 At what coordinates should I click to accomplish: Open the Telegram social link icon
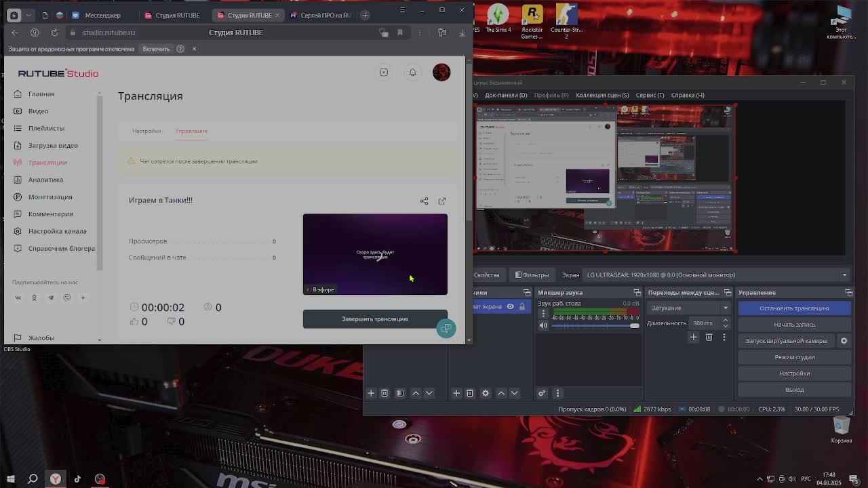[51, 298]
